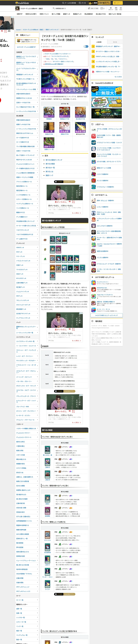This screenshot has height=644, width=138.
Task: Click Game8 in the breadcrumb
Action: point(18,30)
